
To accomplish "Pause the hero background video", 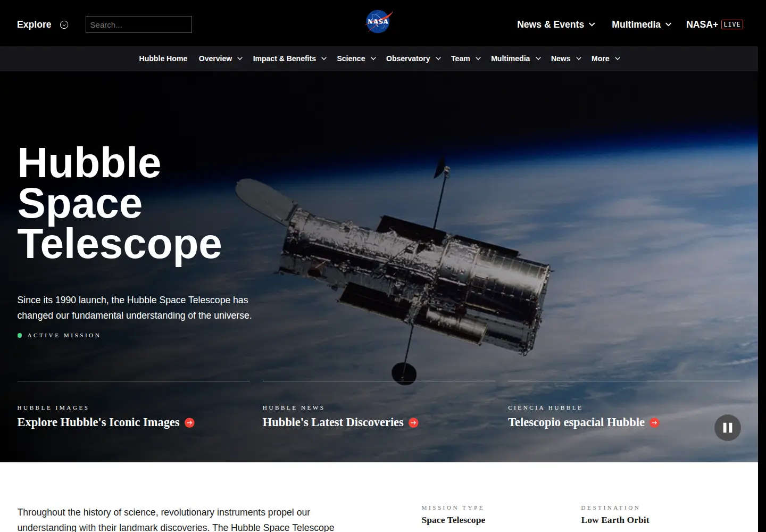I will [x=728, y=428].
